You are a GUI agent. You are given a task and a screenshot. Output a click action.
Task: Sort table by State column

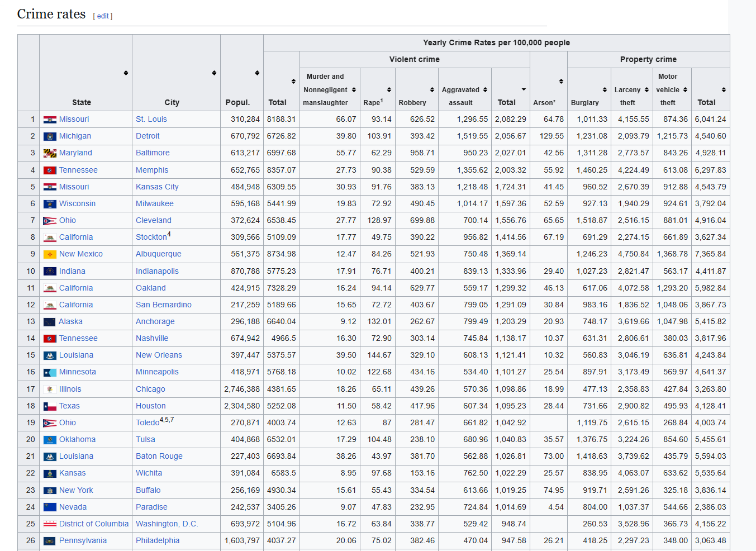click(x=126, y=73)
